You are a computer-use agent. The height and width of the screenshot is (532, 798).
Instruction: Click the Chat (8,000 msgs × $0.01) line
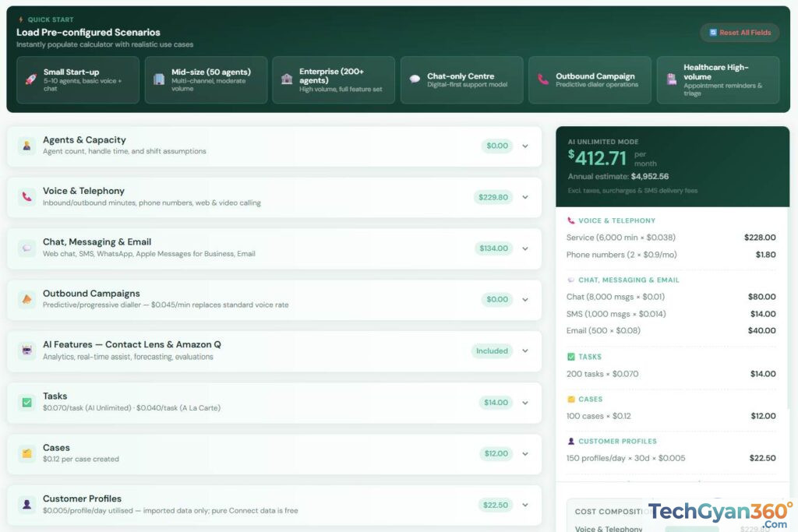pos(671,297)
